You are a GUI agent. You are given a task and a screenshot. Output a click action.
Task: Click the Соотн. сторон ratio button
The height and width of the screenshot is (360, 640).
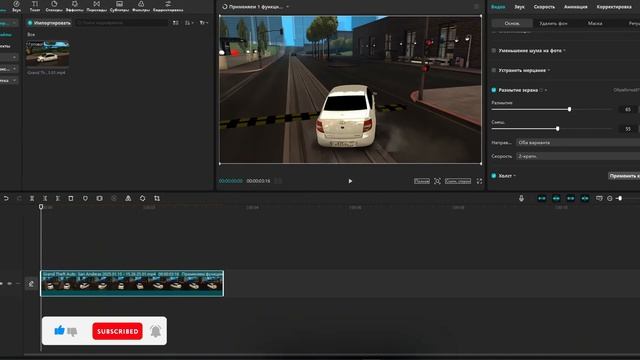tap(458, 181)
